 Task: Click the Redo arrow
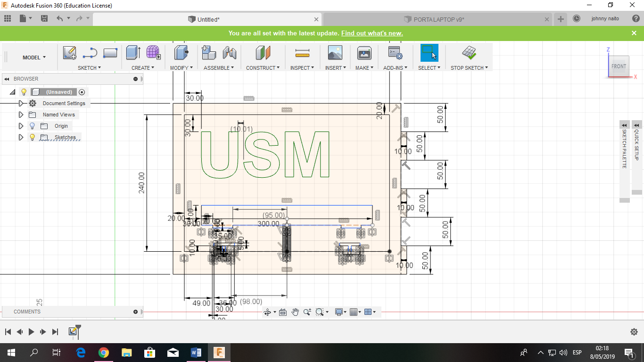(x=79, y=18)
